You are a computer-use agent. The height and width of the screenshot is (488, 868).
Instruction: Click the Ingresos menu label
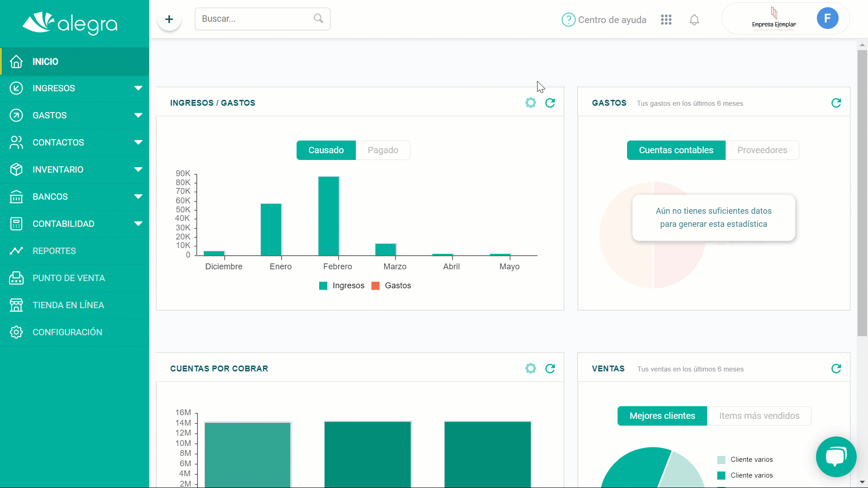[54, 88]
